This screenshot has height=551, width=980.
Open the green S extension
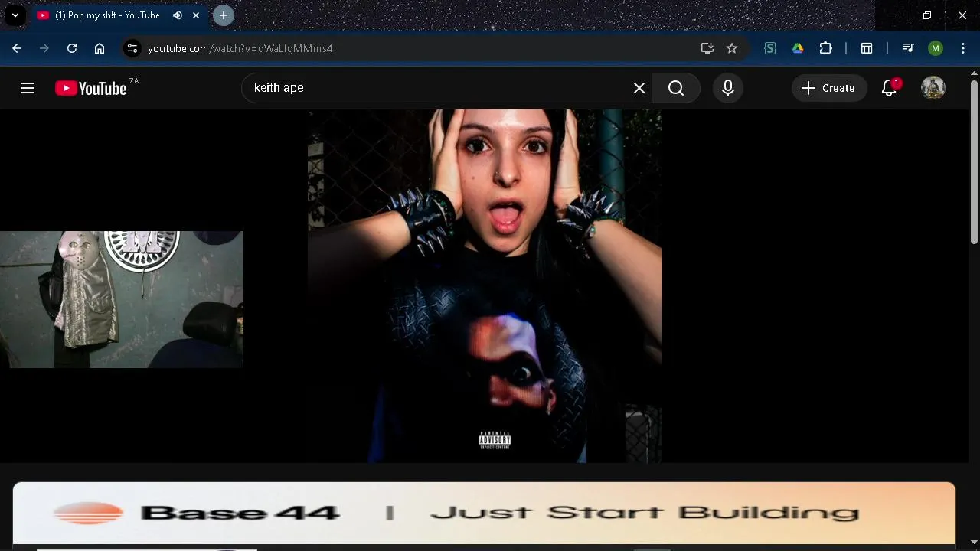click(x=770, y=48)
